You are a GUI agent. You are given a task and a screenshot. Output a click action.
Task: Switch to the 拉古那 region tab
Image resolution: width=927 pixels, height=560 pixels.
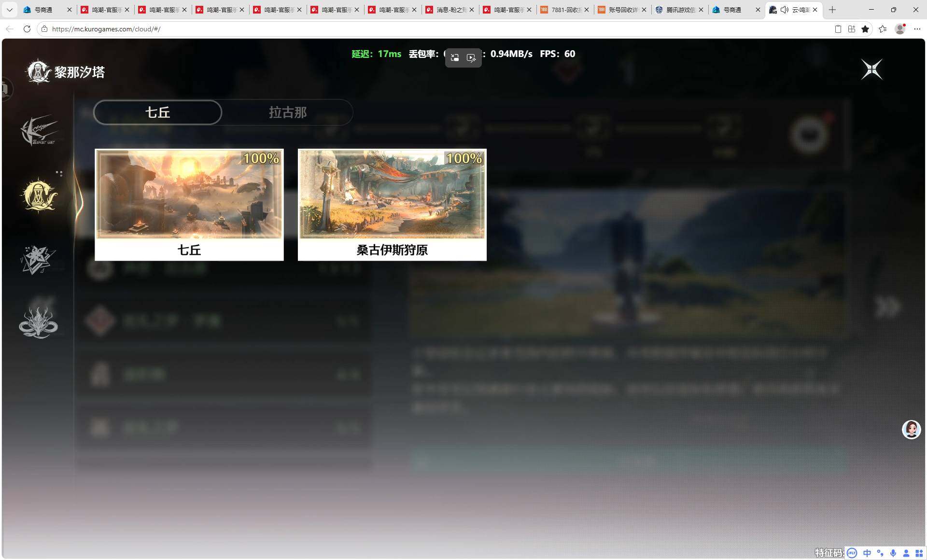point(288,112)
